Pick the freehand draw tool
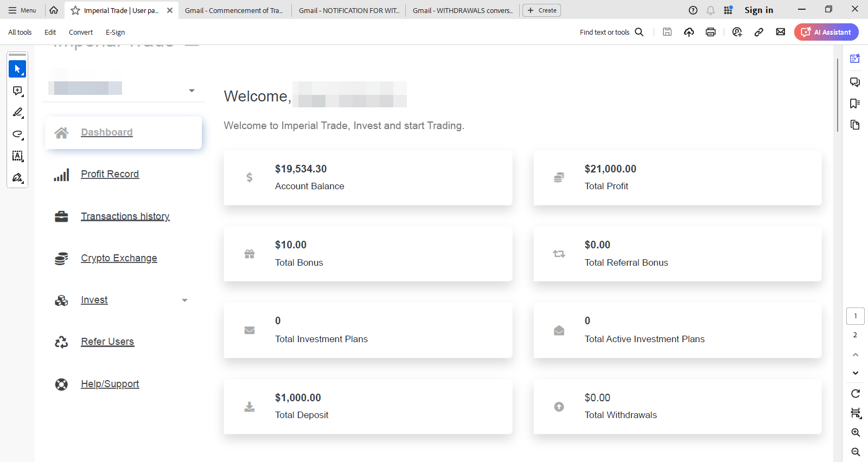Screen dimensions: 868x462 [x=17, y=134]
